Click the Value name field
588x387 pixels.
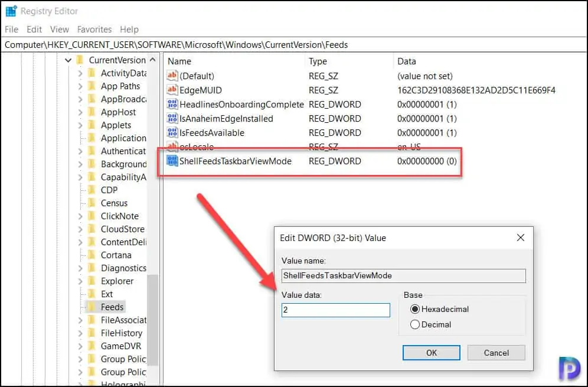click(x=403, y=275)
